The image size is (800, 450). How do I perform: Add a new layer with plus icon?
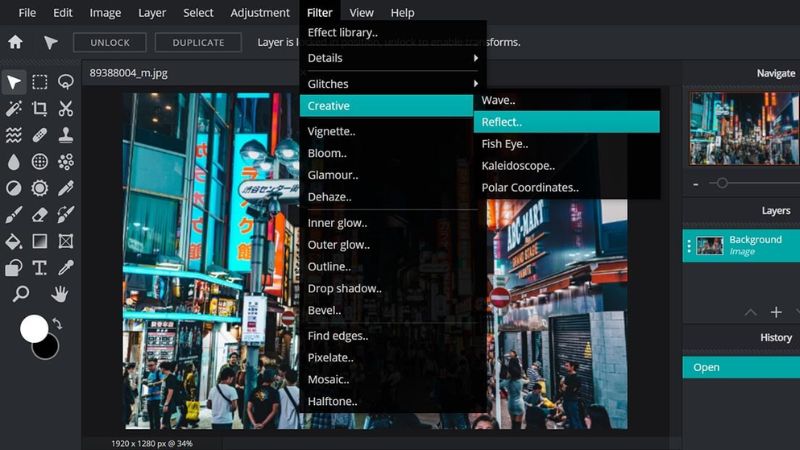[x=776, y=312]
